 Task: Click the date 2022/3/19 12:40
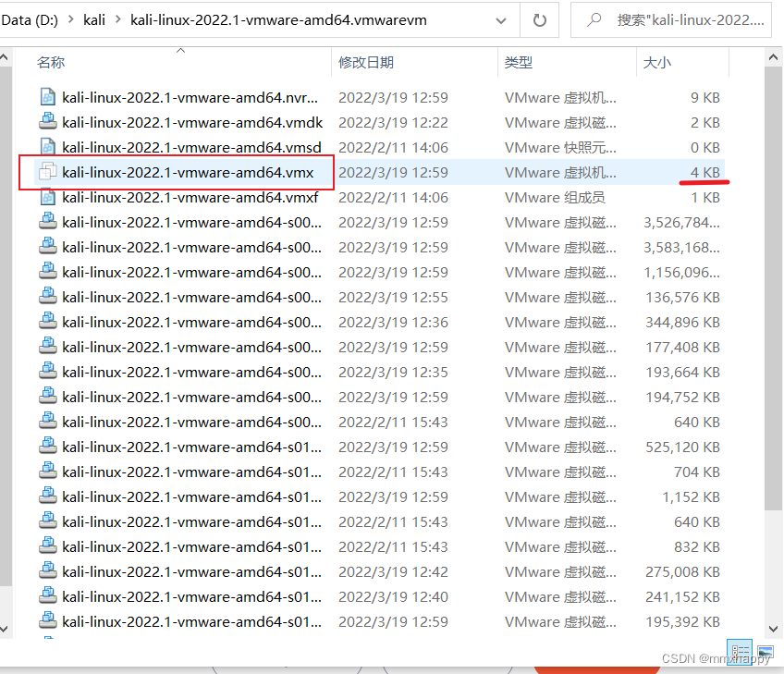pyautogui.click(x=393, y=597)
